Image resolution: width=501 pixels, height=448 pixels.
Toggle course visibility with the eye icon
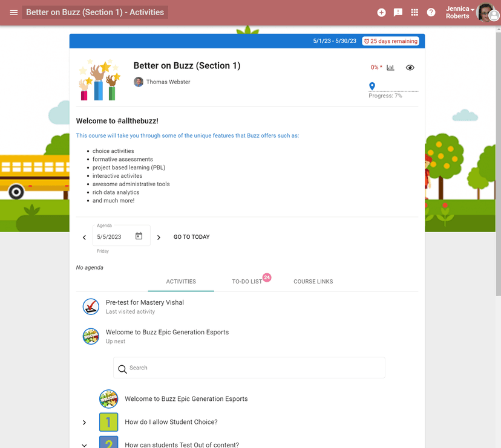pos(410,68)
